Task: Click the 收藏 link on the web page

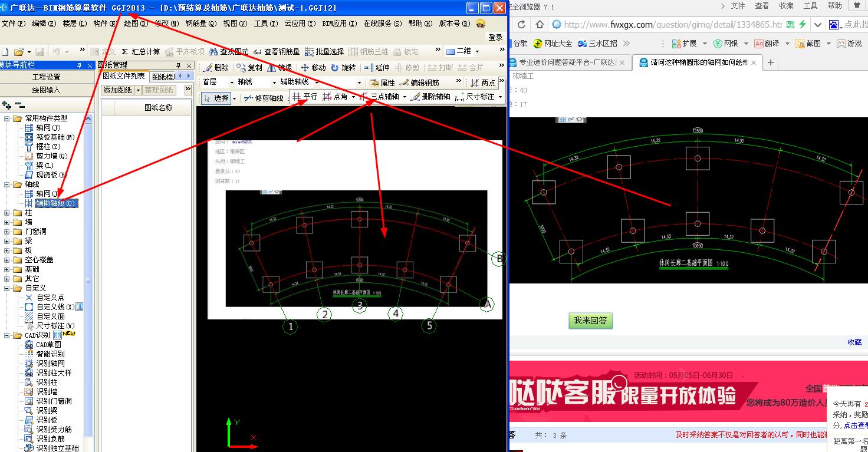Action: point(854,342)
